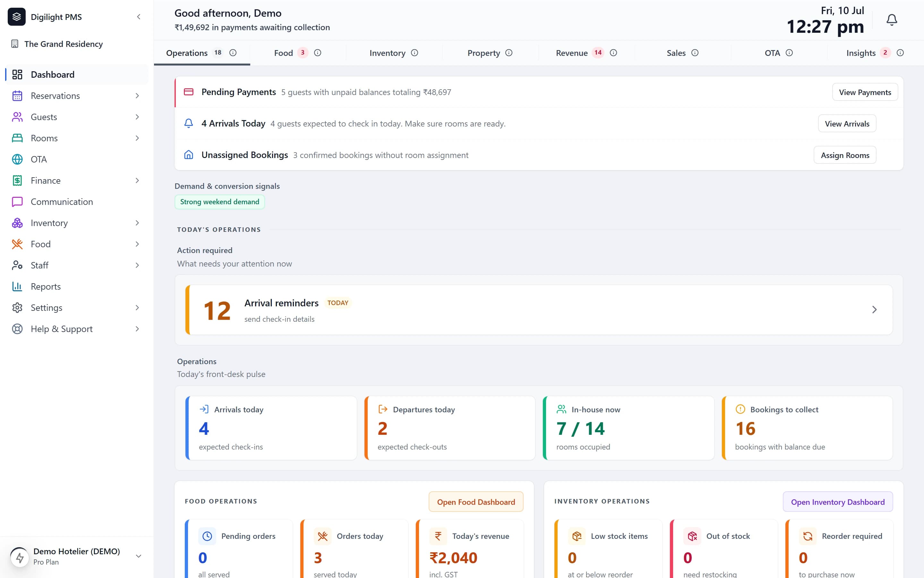Expand the Inventory sidebar menu chevron

137,223
